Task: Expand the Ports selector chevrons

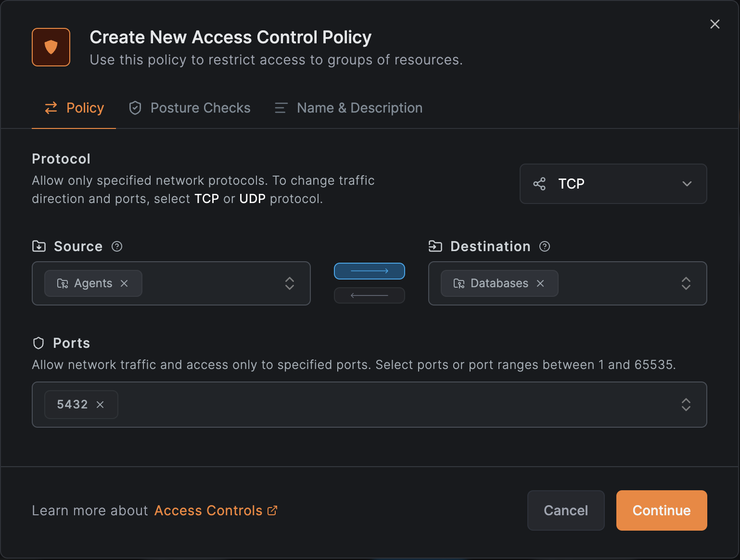Action: tap(686, 405)
